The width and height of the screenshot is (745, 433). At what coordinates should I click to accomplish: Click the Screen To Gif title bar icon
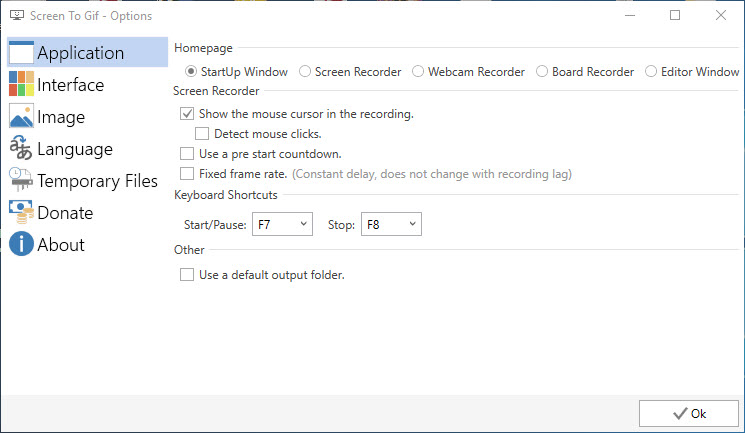(x=17, y=15)
